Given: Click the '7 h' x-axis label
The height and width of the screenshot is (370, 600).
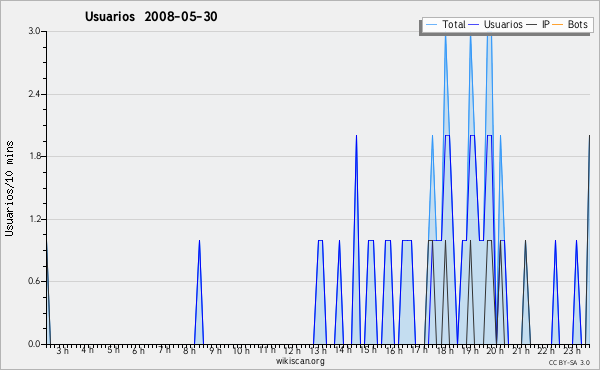Looking at the screenshot, I should [x=164, y=350].
